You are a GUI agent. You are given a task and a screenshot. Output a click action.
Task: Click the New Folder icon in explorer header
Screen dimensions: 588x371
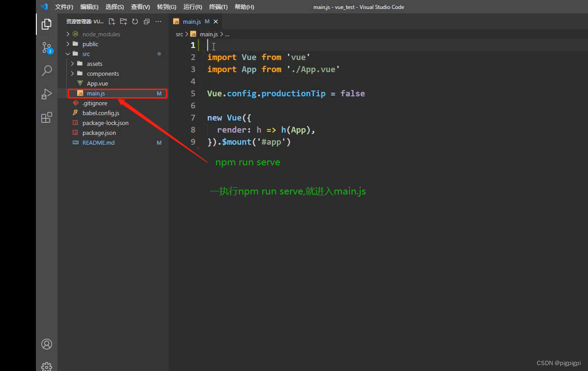click(x=123, y=22)
